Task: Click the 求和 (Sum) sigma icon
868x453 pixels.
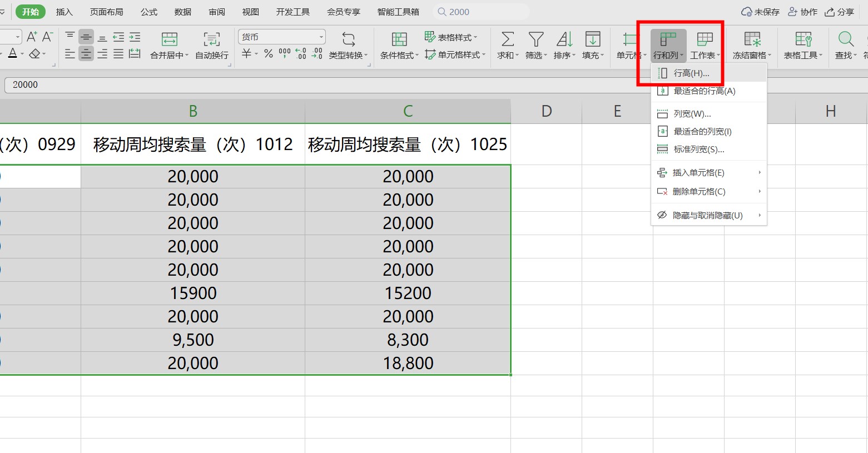Action: point(507,39)
